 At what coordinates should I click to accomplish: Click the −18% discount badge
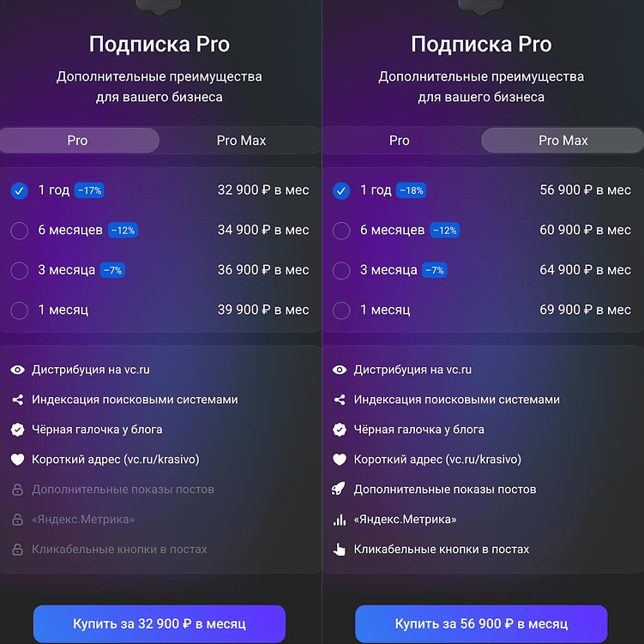[411, 190]
